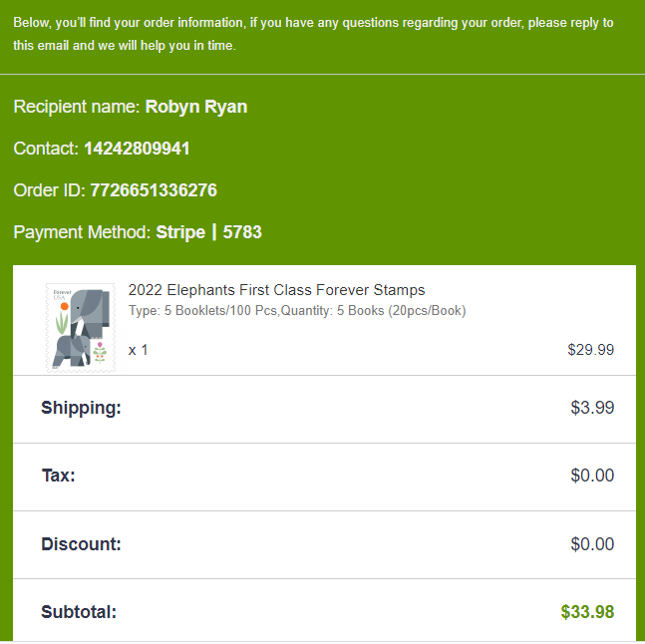Click the Tax amount $0.00
This screenshot has height=644, width=645.
click(592, 476)
